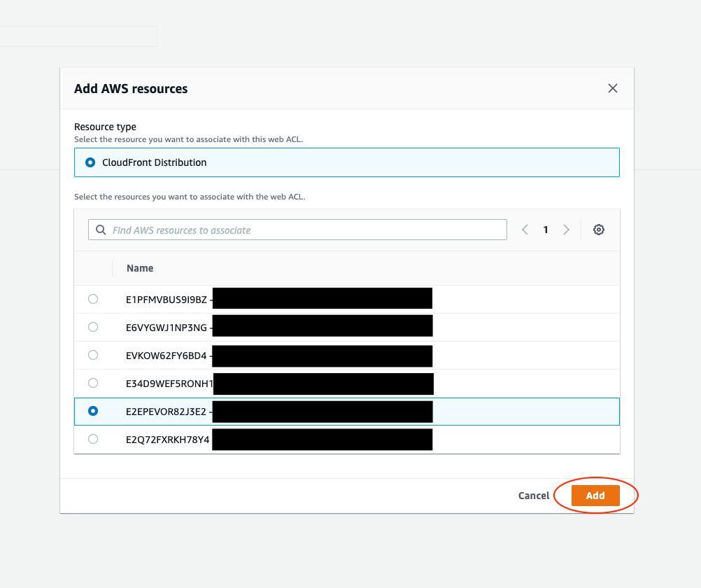This screenshot has height=588, width=701.
Task: Click the E2EPEVOR82J3E2 name text
Action: [166, 412]
